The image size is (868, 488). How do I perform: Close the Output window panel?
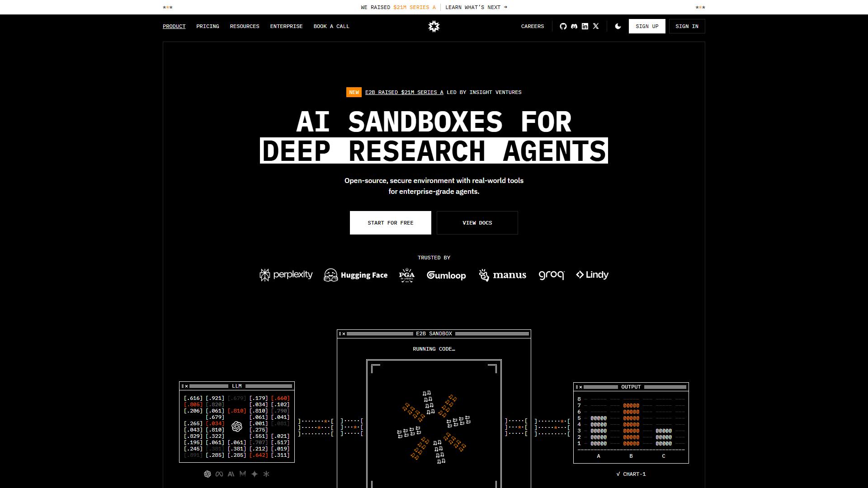click(581, 387)
